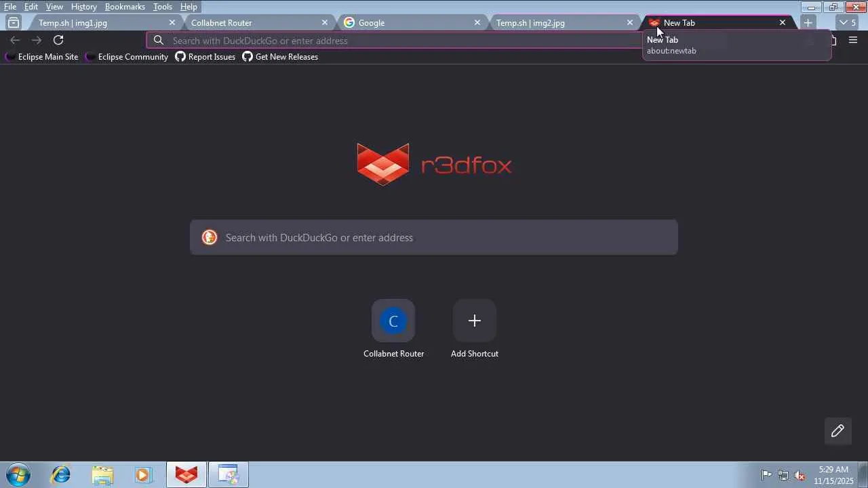Viewport: 868px width, 488px height.
Task: Open the Bookmarks menu
Action: coord(125,7)
